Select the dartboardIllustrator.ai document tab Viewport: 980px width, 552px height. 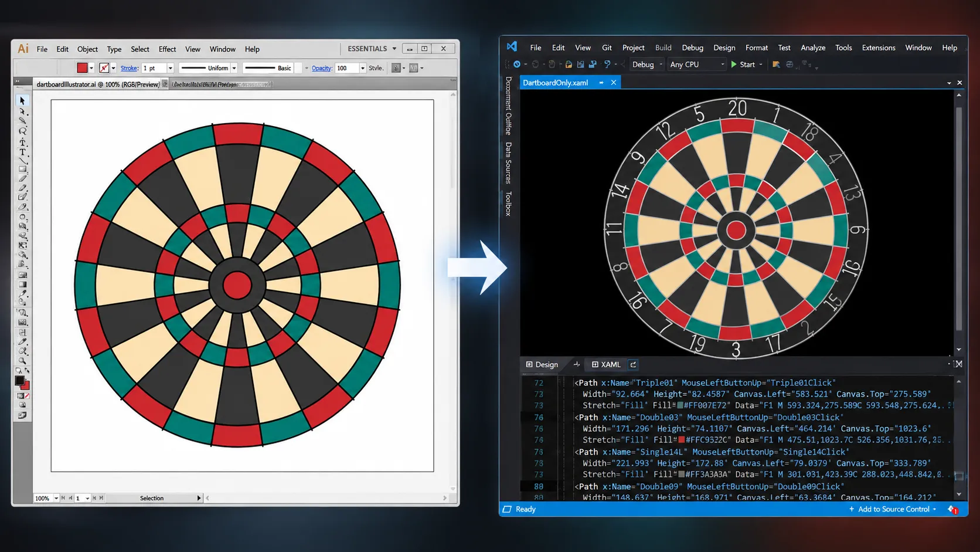(98, 84)
